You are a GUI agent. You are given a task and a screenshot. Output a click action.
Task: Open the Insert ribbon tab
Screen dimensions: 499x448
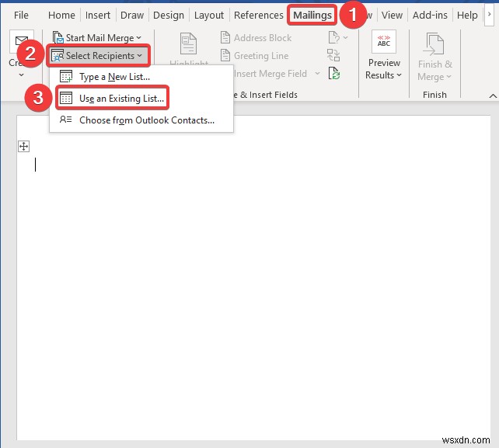[98, 15]
